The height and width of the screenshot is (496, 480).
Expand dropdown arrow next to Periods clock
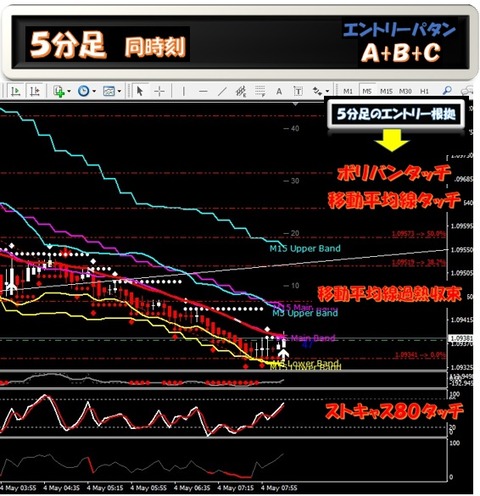[x=94, y=91]
